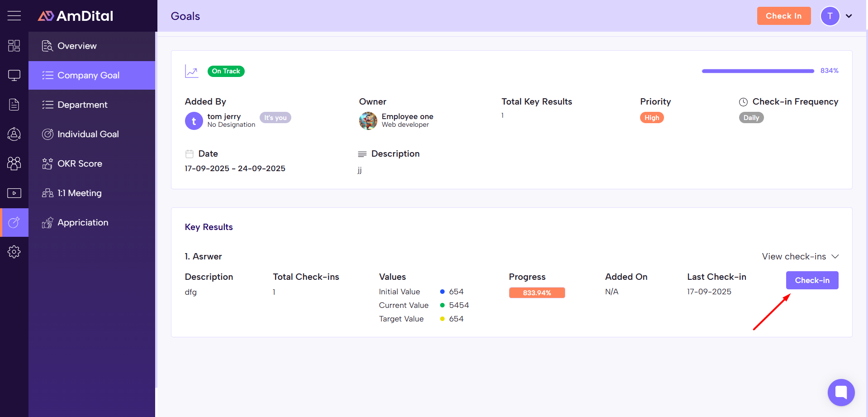Screen dimensions: 868x417
Task: Click the clock icon beside Check-in Frequency
Action: coord(743,102)
